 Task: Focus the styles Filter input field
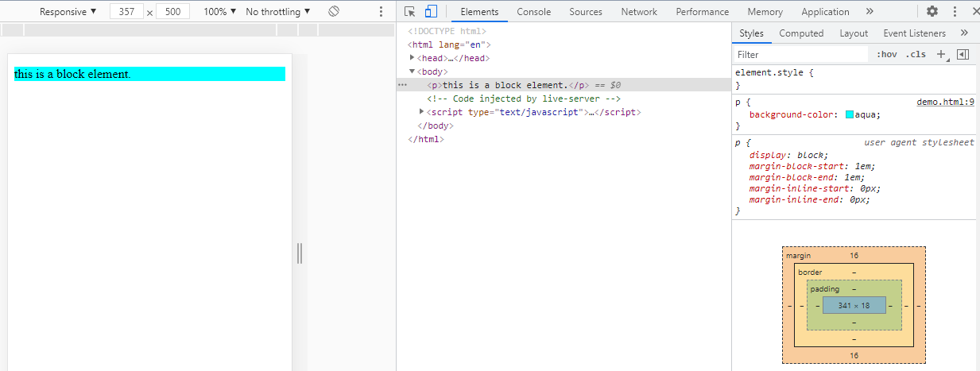coord(800,55)
